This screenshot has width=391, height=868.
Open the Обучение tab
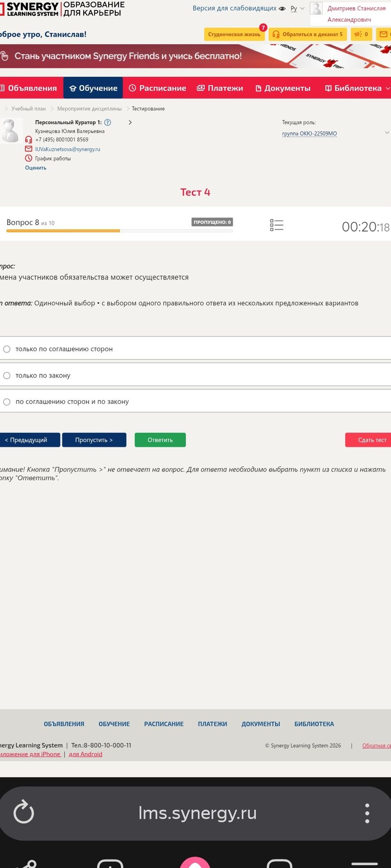(x=93, y=88)
